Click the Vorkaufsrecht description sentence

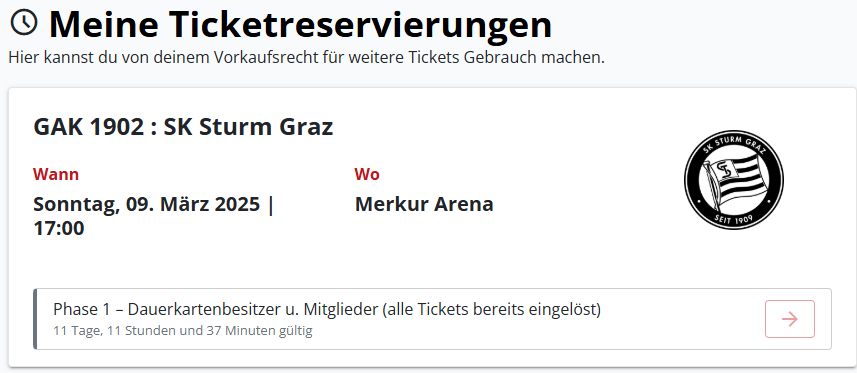click(x=307, y=57)
